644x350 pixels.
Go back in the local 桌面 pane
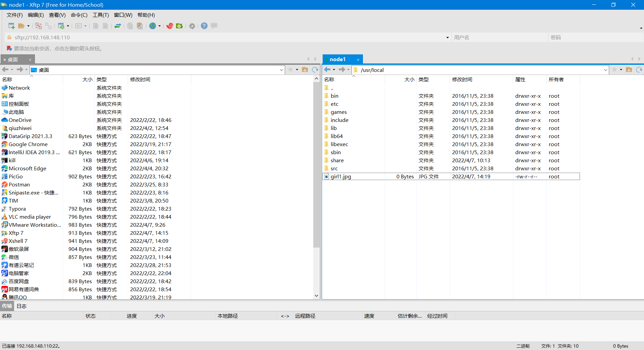click(5, 70)
